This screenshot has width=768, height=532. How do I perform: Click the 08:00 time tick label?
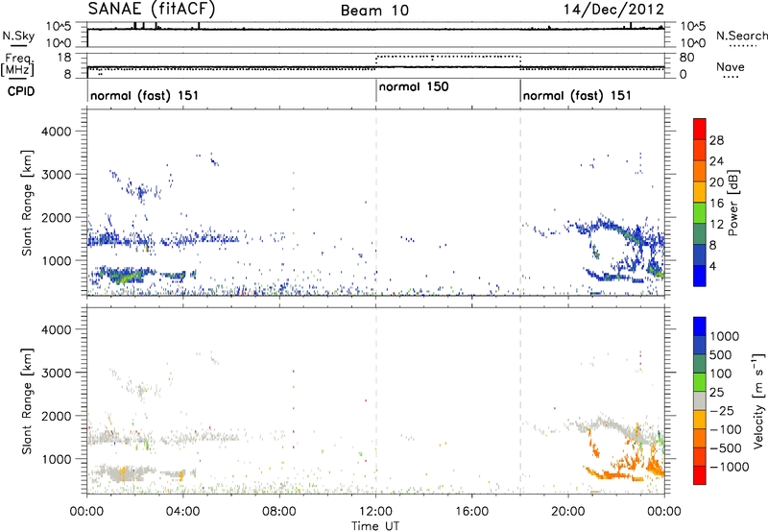tap(279, 512)
